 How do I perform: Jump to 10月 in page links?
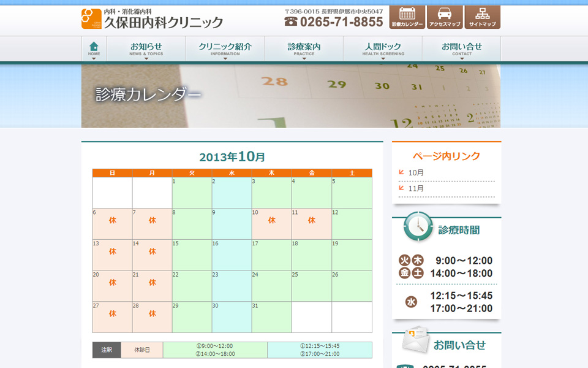(416, 173)
